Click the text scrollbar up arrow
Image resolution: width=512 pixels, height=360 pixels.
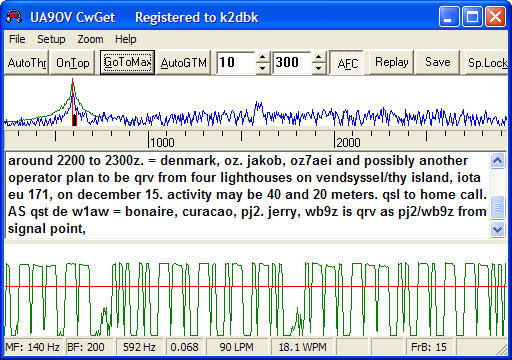497,161
